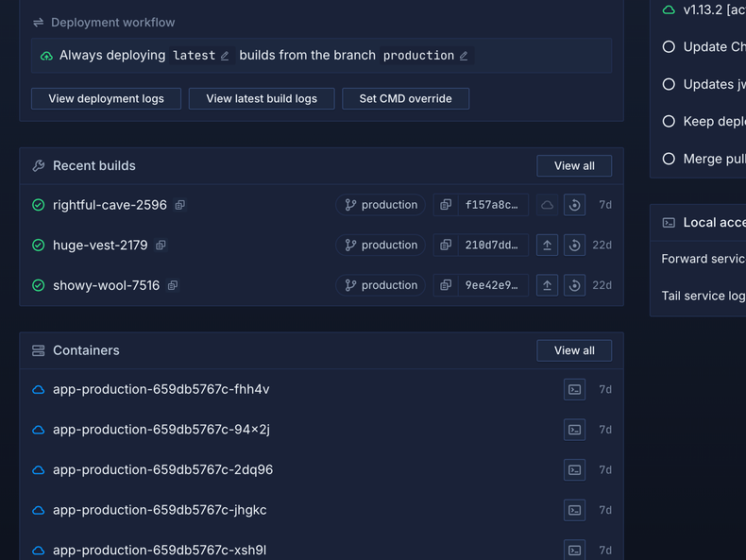Open container app-production-659db5767c-jhgkc

(x=160, y=510)
